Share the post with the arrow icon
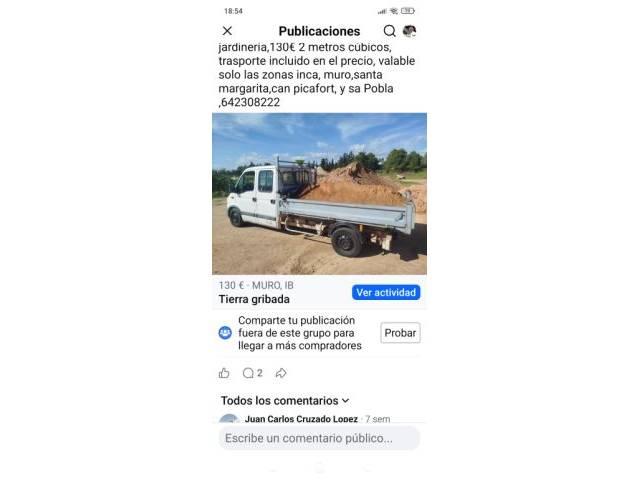This screenshot has width=640, height=480. coord(281,373)
